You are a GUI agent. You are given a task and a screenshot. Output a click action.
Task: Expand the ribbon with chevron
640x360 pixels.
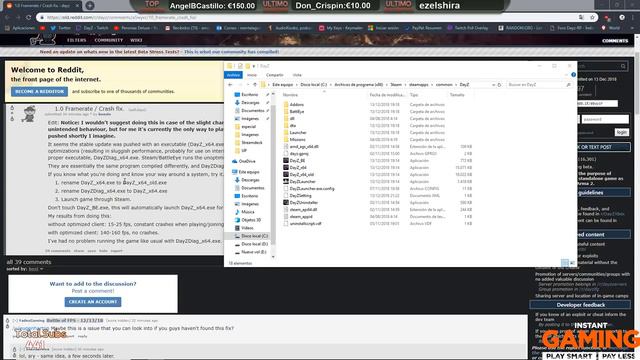567,75
